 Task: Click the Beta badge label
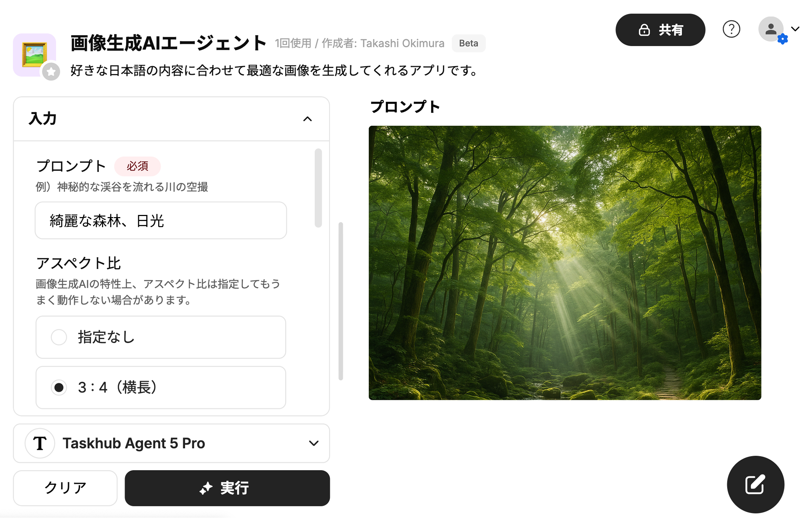click(468, 43)
